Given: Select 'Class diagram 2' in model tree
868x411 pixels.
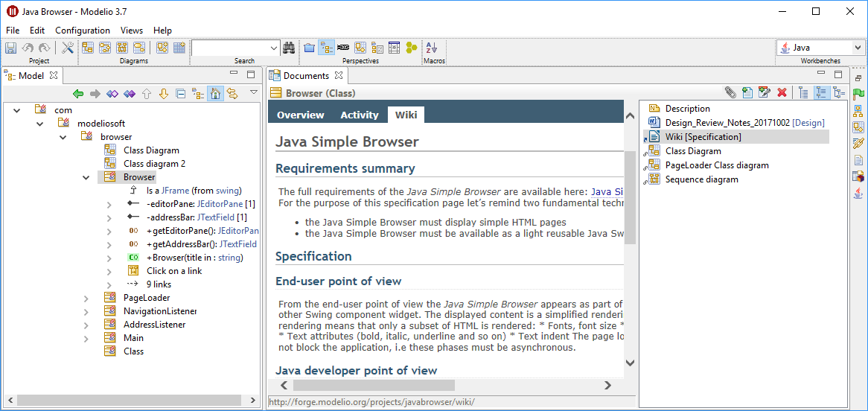Looking at the screenshot, I should (154, 164).
